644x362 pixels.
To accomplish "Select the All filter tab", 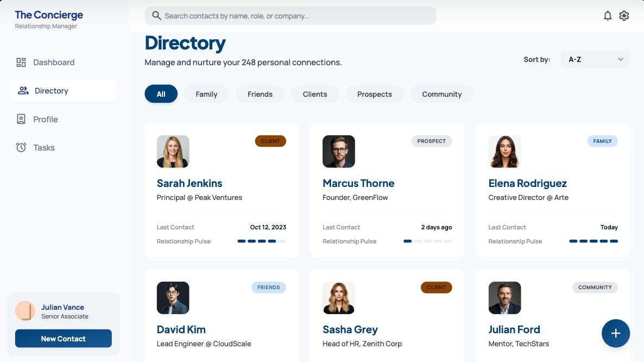I will tap(161, 94).
